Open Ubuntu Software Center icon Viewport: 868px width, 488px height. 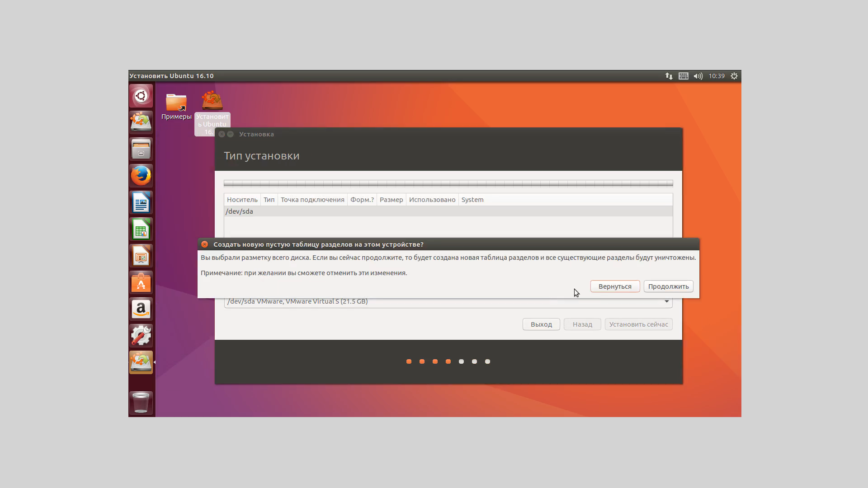141,283
